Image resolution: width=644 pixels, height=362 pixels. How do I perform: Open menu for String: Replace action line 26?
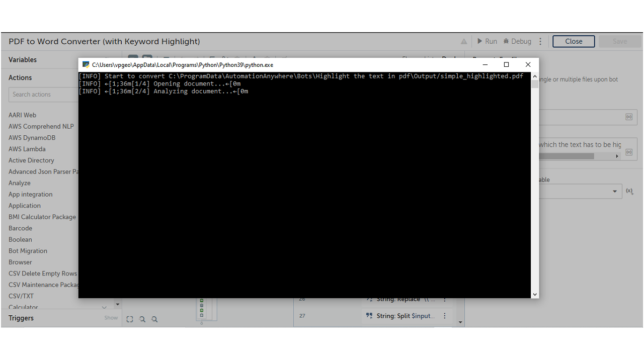click(445, 299)
